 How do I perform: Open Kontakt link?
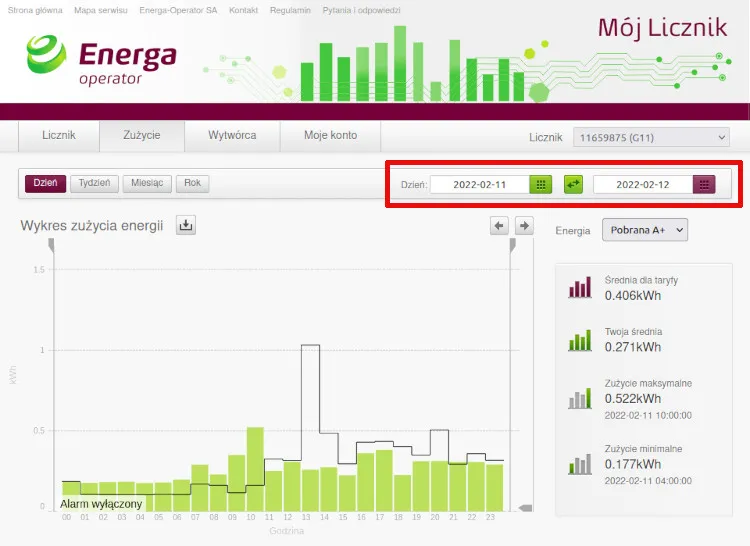pyautogui.click(x=243, y=10)
